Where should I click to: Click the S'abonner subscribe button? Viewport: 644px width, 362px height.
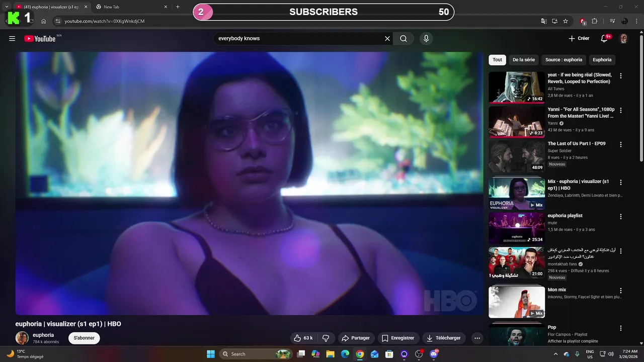click(84, 338)
